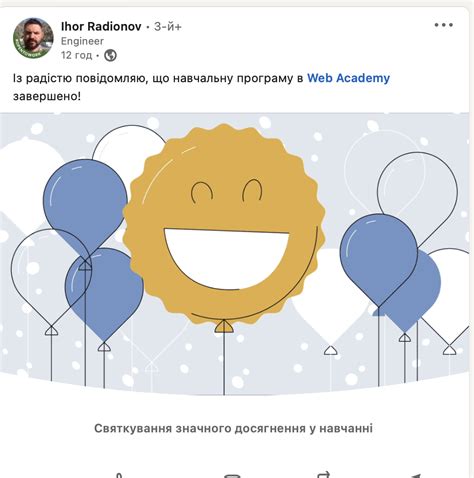474x478 pixels.
Task: Click the globe public visibility icon
Action: click(x=110, y=55)
